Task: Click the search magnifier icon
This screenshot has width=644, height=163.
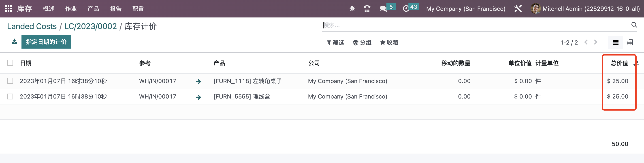Action: coord(634,25)
